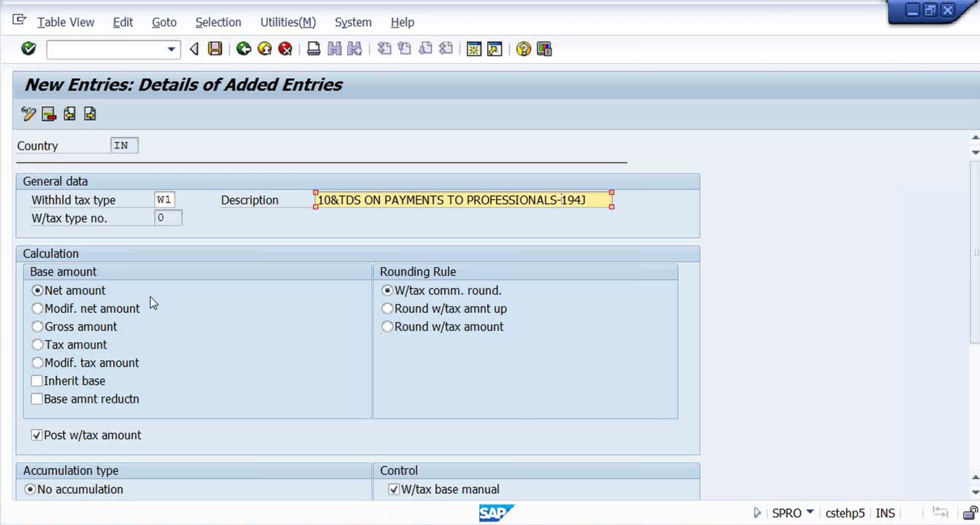Click the Last Page icon

(446, 48)
